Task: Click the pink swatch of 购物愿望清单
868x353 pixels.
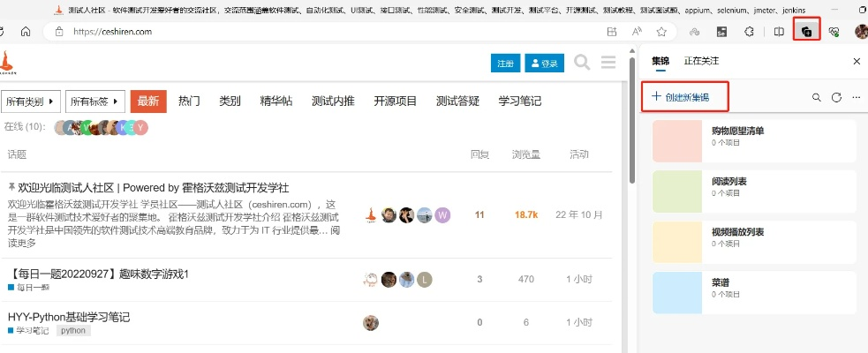Action: point(677,141)
